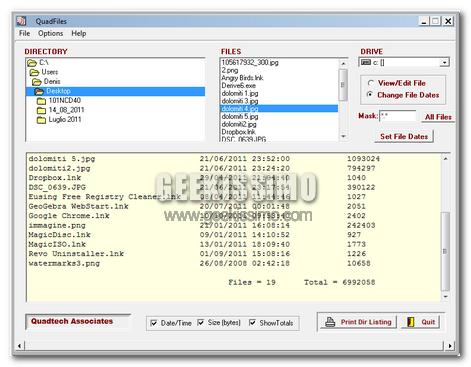Open the Help menu

79,33
